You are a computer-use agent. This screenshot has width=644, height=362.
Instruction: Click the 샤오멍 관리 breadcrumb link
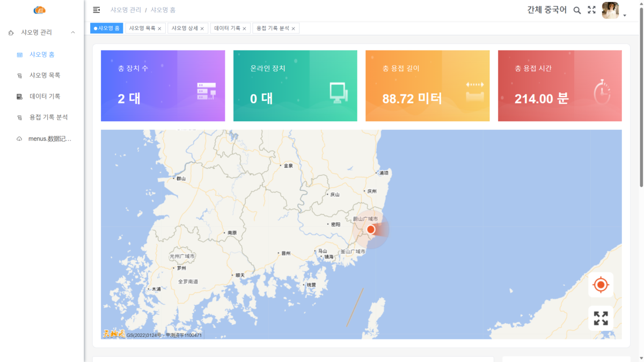click(x=126, y=10)
